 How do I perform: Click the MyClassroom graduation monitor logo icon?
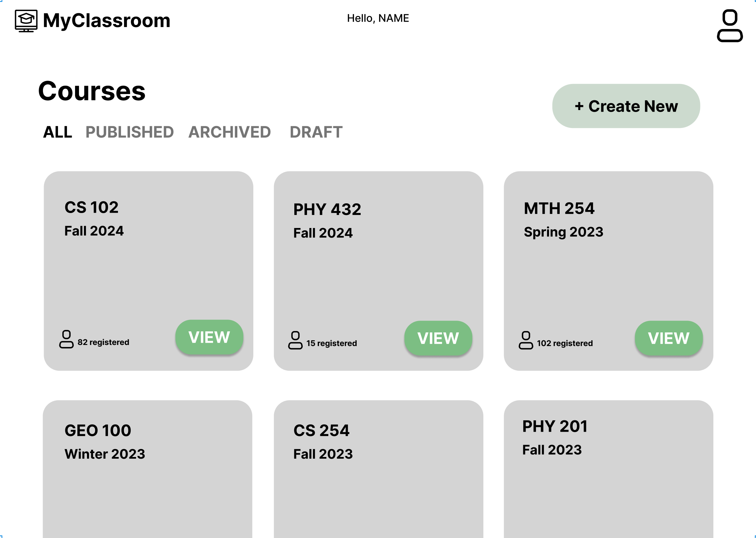click(x=26, y=21)
